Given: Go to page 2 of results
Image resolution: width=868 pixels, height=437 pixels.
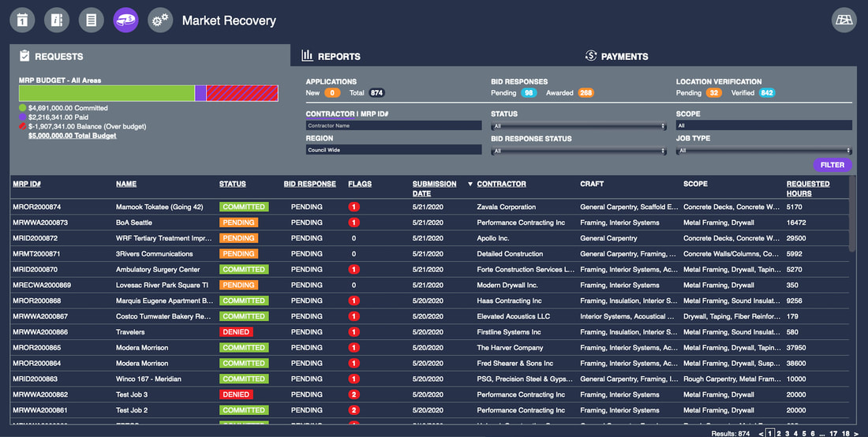Looking at the screenshot, I should click(777, 433).
